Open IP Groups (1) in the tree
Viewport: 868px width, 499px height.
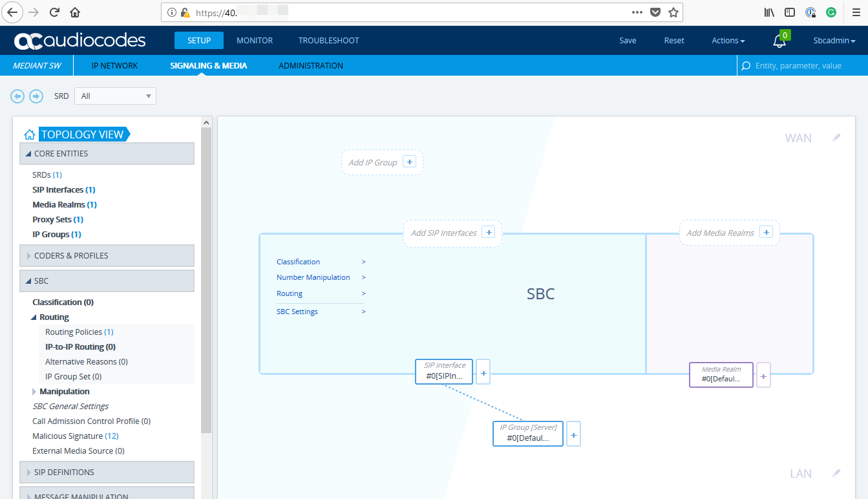(57, 235)
